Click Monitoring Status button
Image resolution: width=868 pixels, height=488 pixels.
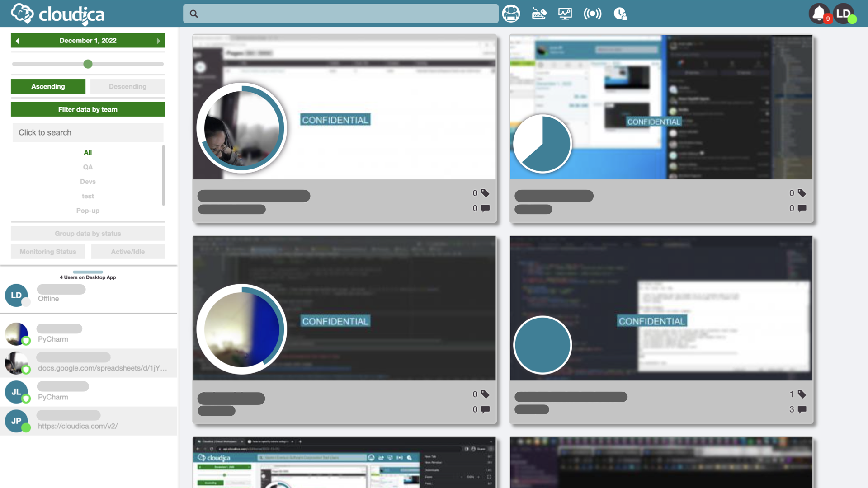click(48, 252)
